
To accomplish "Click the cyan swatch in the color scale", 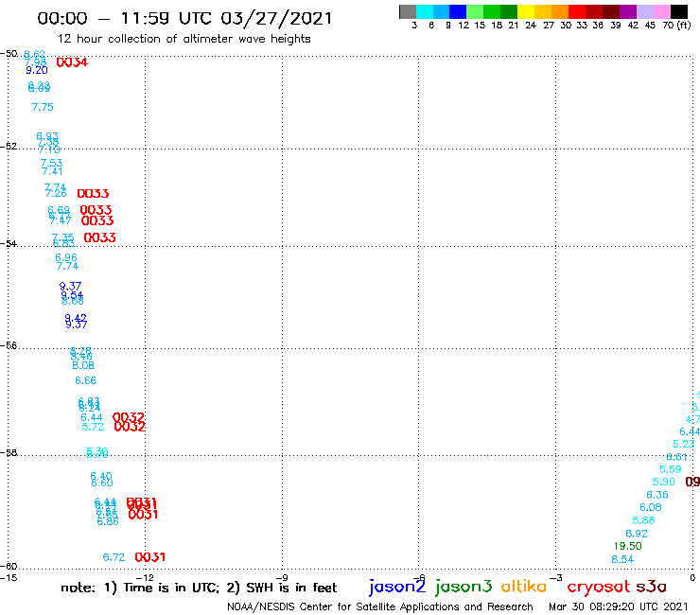I will pos(425,11).
